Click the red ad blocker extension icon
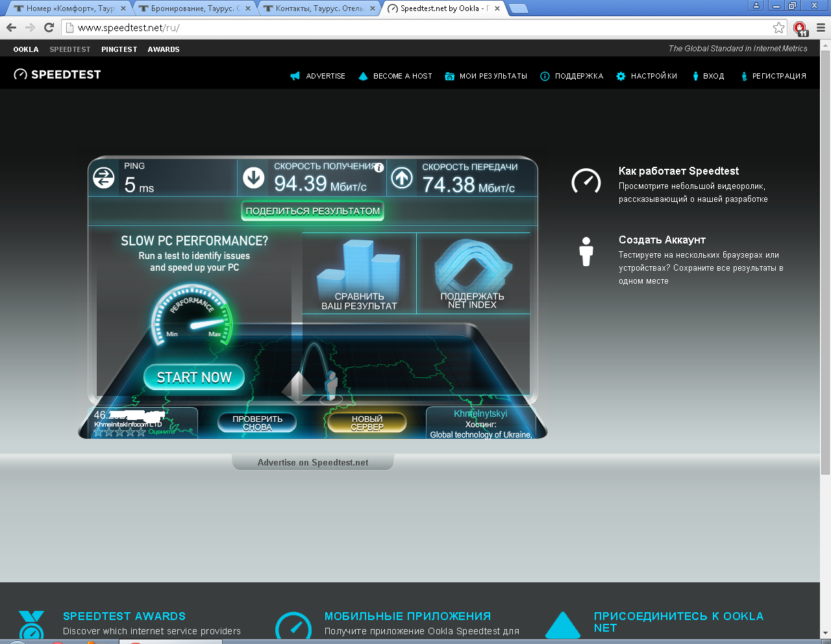The width and height of the screenshot is (831, 644). [800, 28]
